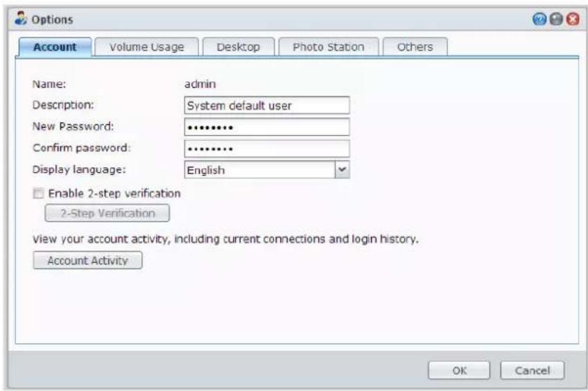The height and width of the screenshot is (391, 588).
Task: Switch to the Volume Usage tab
Action: click(x=146, y=47)
